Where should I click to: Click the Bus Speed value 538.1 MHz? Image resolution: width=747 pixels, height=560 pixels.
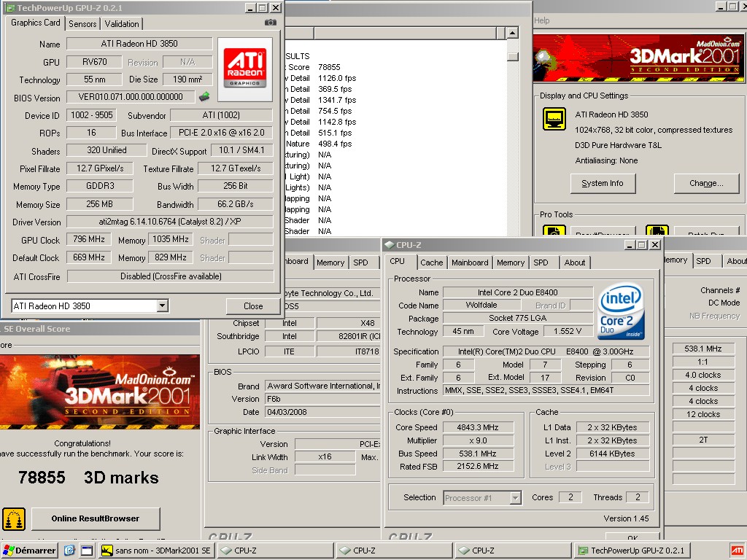pos(478,454)
